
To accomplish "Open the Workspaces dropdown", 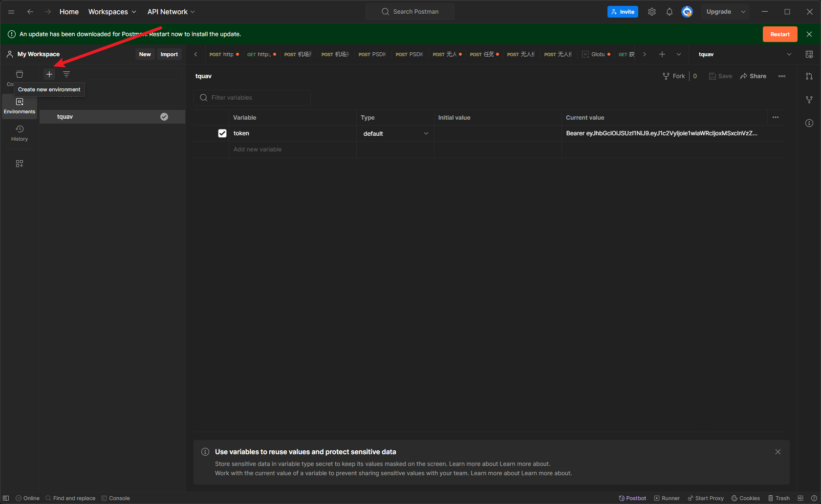I will (112, 12).
